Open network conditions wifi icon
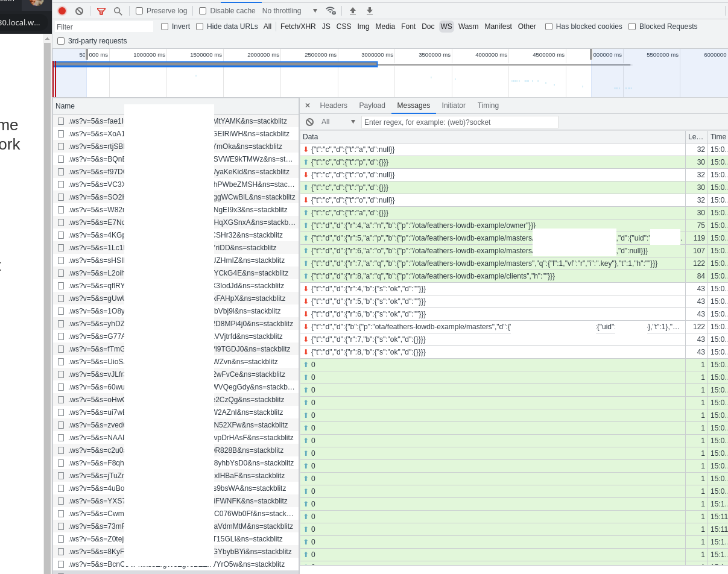This screenshot has height=574, width=728. [331, 11]
